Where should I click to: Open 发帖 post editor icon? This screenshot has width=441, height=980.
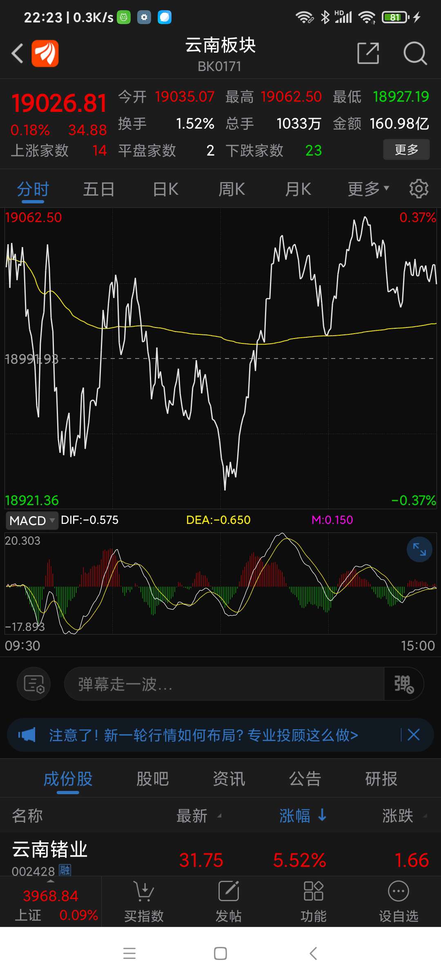point(229,901)
